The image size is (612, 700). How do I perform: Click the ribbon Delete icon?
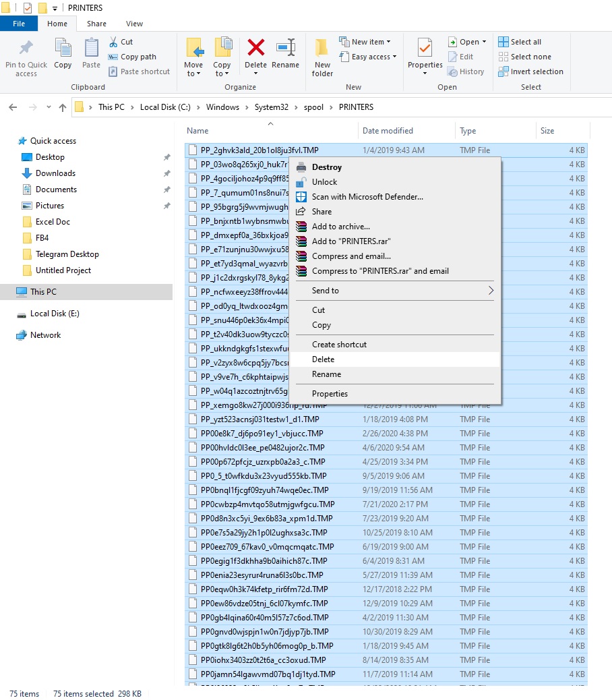[255, 54]
